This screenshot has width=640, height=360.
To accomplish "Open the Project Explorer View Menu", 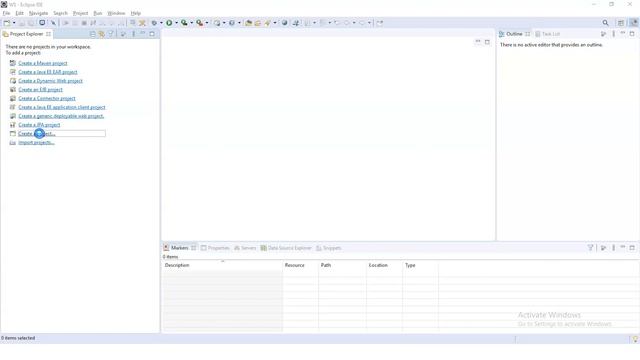I will 133,34.
